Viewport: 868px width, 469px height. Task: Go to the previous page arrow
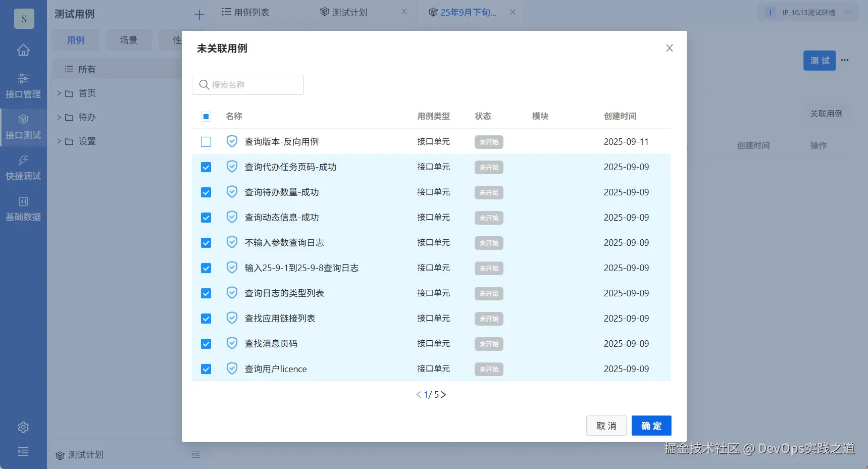coord(419,395)
